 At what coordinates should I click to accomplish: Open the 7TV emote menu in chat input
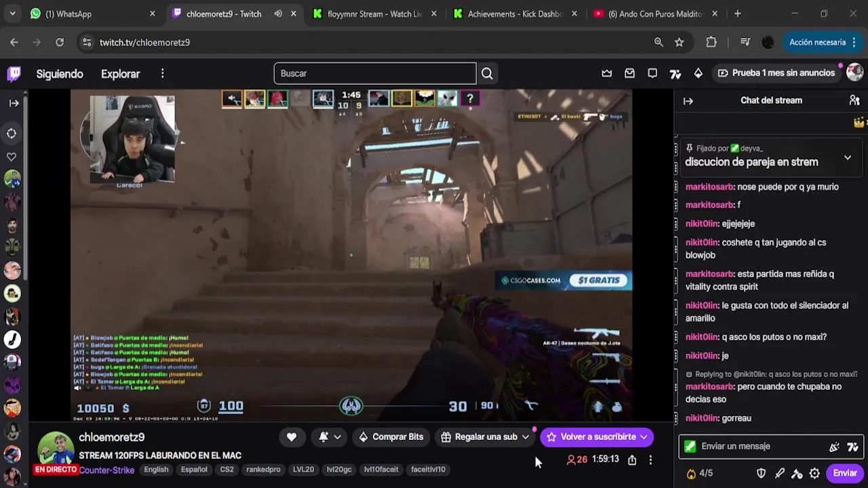pyautogui.click(x=852, y=447)
